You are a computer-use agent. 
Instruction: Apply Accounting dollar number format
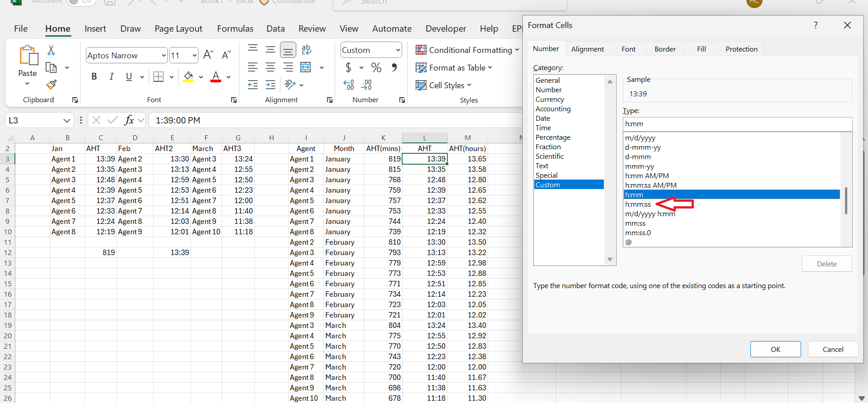click(348, 67)
